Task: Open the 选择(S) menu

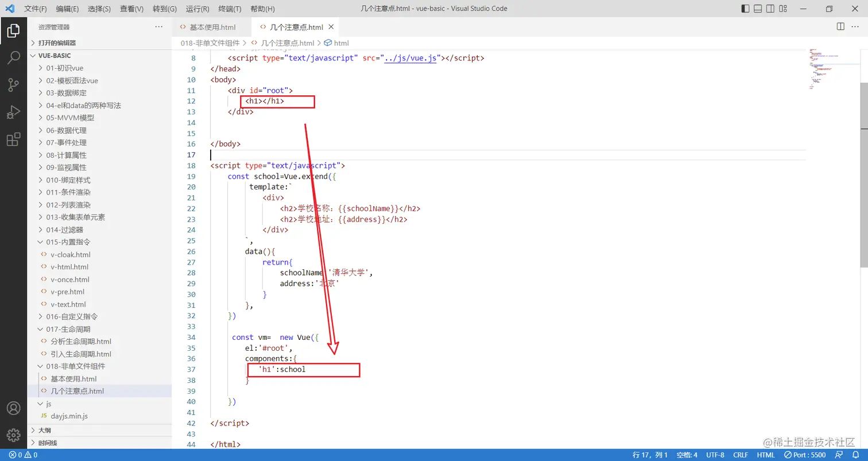Action: [x=99, y=9]
